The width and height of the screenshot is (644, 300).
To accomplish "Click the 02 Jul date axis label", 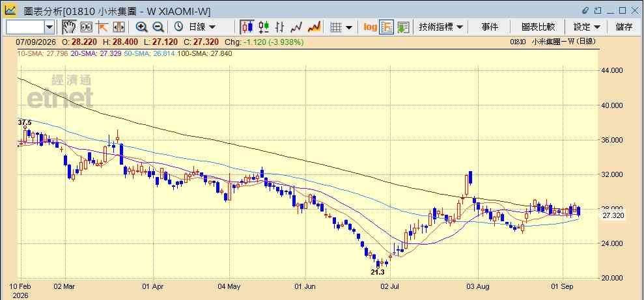I will 390,286.
